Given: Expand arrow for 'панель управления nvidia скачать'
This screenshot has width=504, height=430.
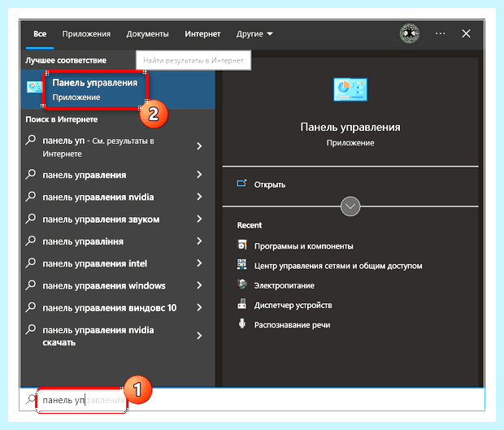Looking at the screenshot, I should coord(199,336).
